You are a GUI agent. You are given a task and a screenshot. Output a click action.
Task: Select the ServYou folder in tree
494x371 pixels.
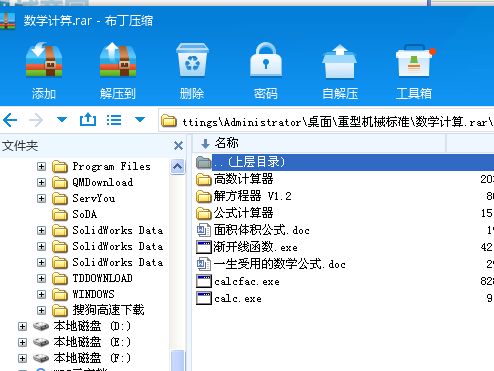(x=94, y=198)
